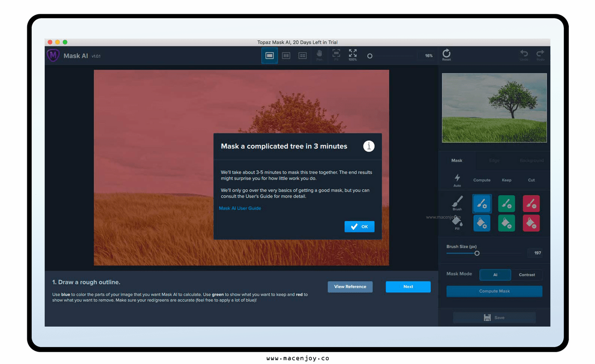The image size is (595, 364).
Task: Close the Topaz Mask AI window
Action: 50,43
